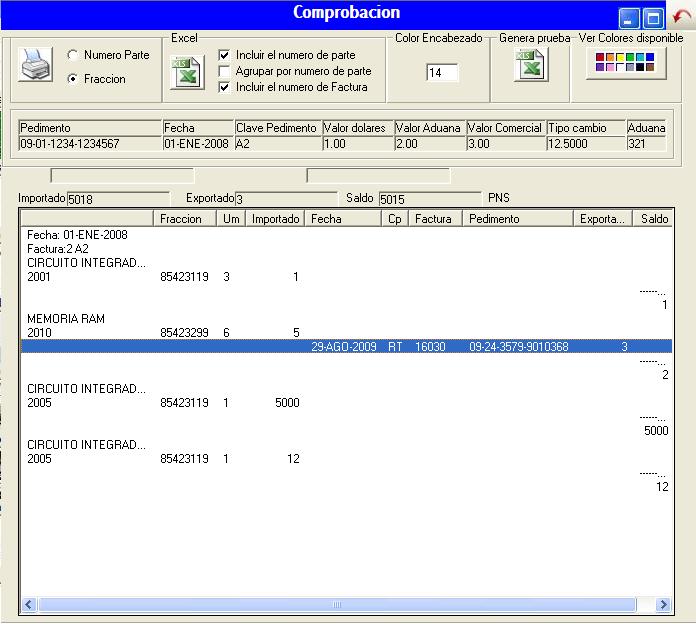The image size is (696, 624).
Task: Click the Factura column header
Action: pos(435,218)
